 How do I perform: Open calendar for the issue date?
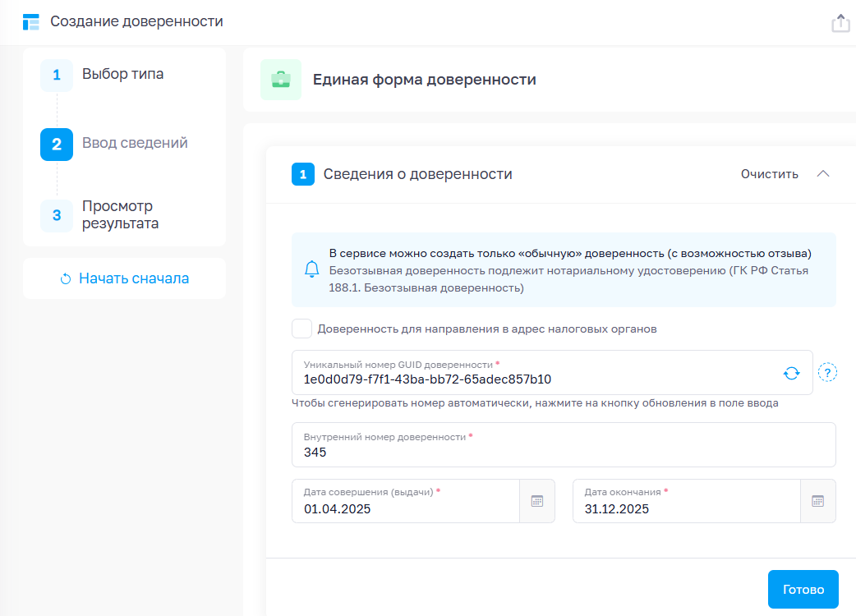(537, 501)
